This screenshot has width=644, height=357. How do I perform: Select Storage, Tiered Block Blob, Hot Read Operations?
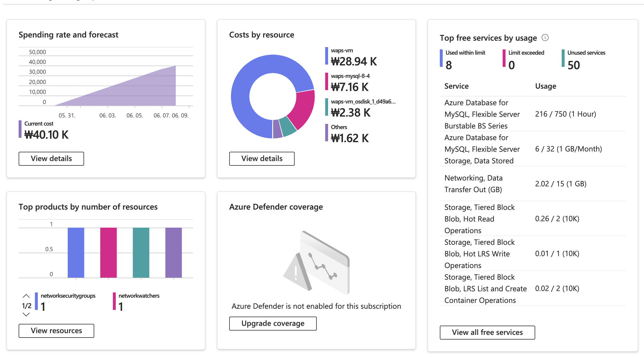pos(533,219)
